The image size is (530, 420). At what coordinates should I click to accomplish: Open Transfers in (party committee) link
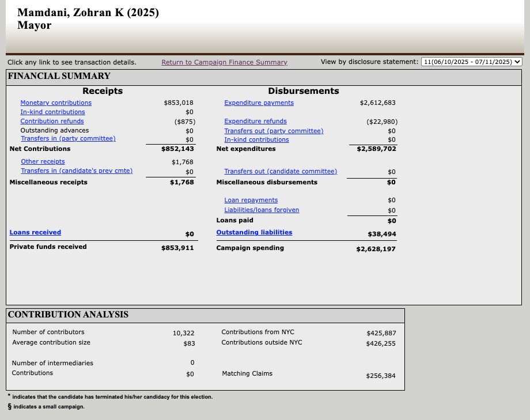(69, 139)
